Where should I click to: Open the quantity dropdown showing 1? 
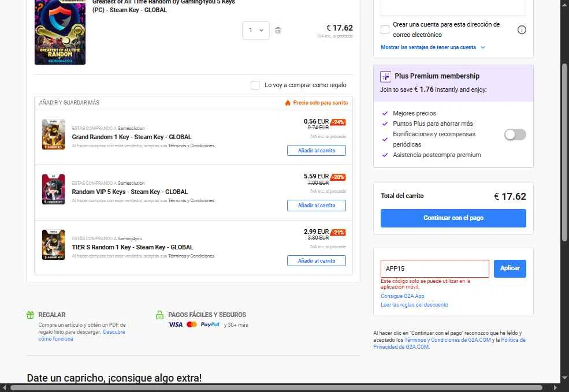click(x=256, y=30)
